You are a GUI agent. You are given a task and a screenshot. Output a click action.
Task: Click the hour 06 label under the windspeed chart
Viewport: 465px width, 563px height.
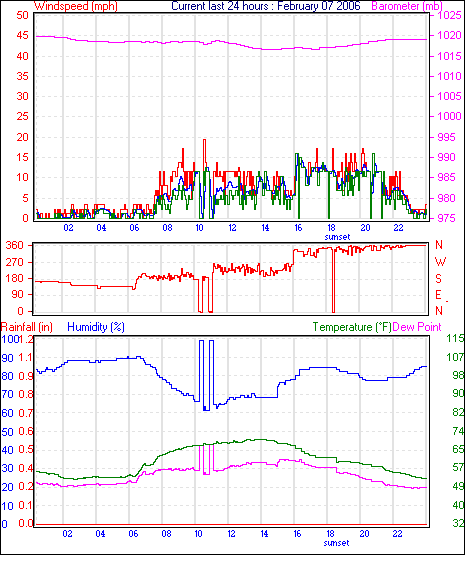pyautogui.click(x=134, y=228)
